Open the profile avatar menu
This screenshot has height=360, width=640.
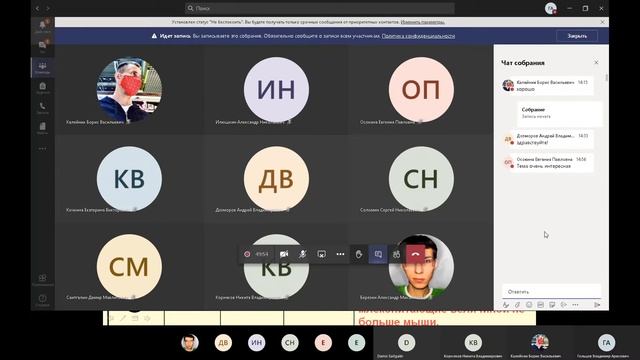click(550, 8)
